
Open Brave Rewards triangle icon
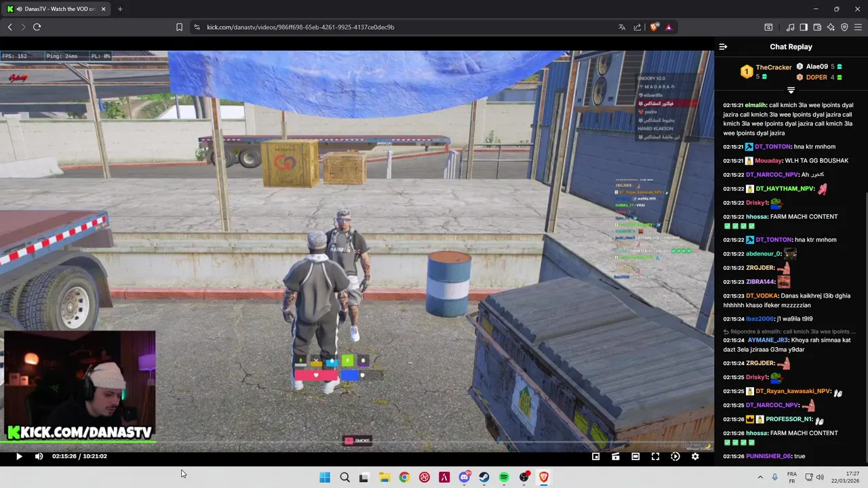pyautogui.click(x=669, y=27)
